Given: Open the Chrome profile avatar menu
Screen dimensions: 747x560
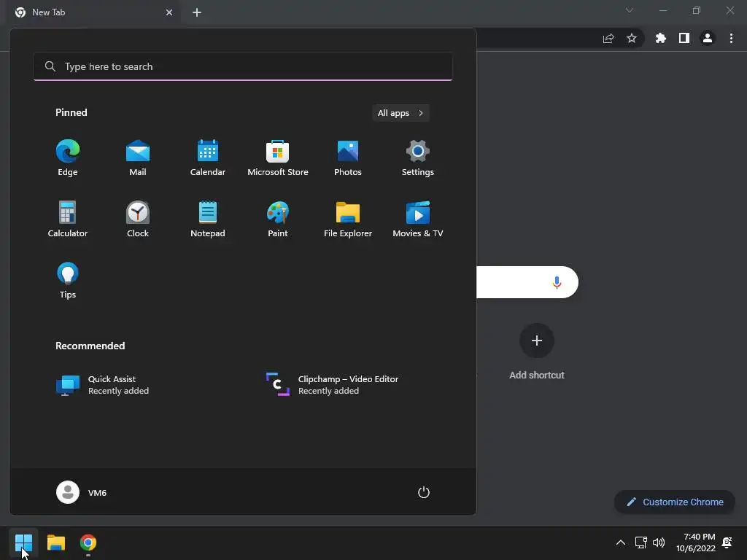Looking at the screenshot, I should [x=708, y=38].
